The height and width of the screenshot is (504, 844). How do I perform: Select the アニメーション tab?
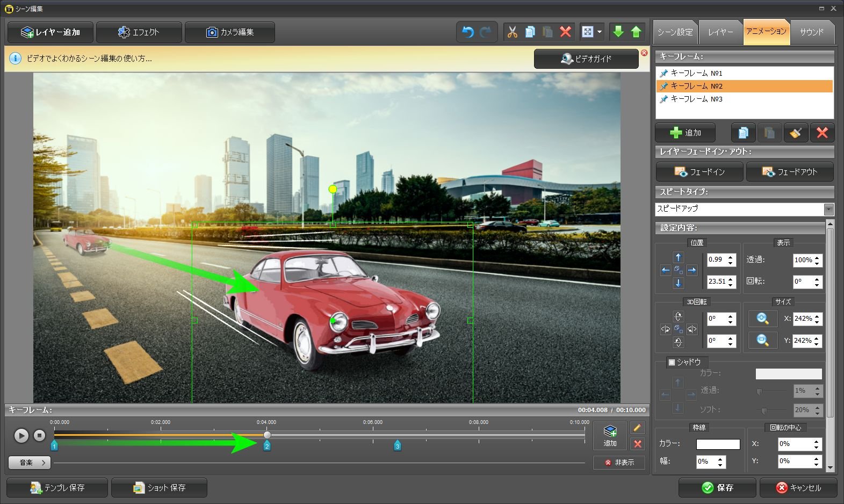(x=766, y=32)
